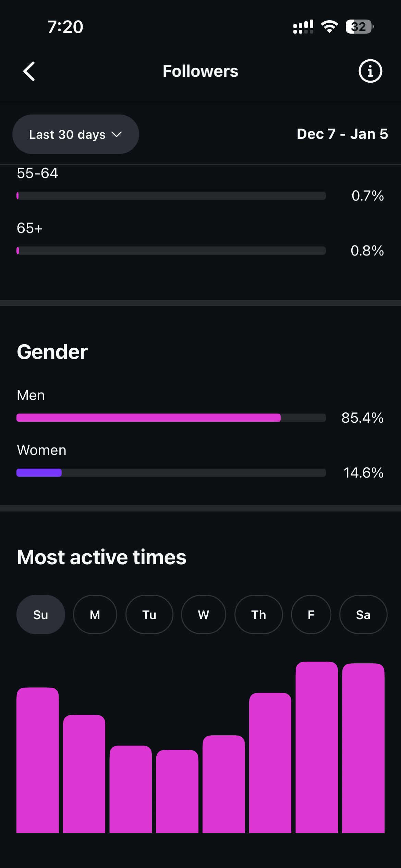Tap the Dec 7 - Jan 5 date range

coord(342,134)
